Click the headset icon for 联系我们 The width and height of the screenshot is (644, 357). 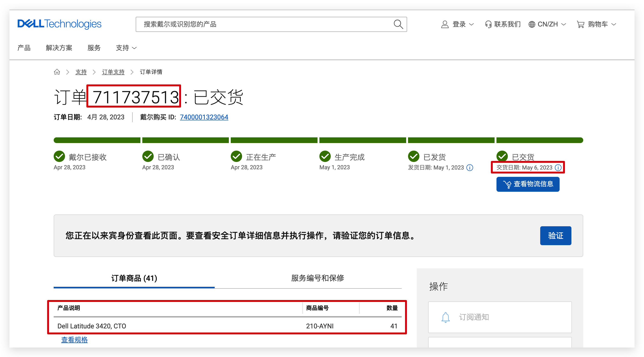pos(488,24)
